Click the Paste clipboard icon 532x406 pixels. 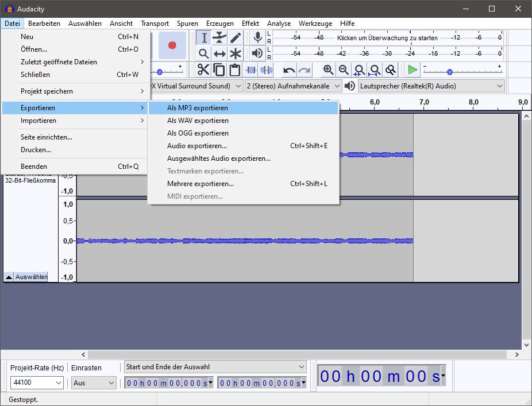[234, 70]
